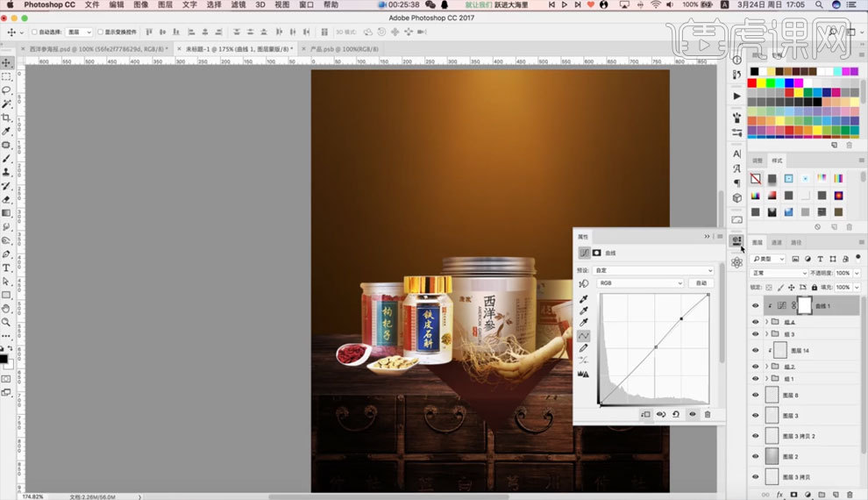Pick the black point eyedropper in Curves
The width and height of the screenshot is (868, 500).
(x=583, y=299)
